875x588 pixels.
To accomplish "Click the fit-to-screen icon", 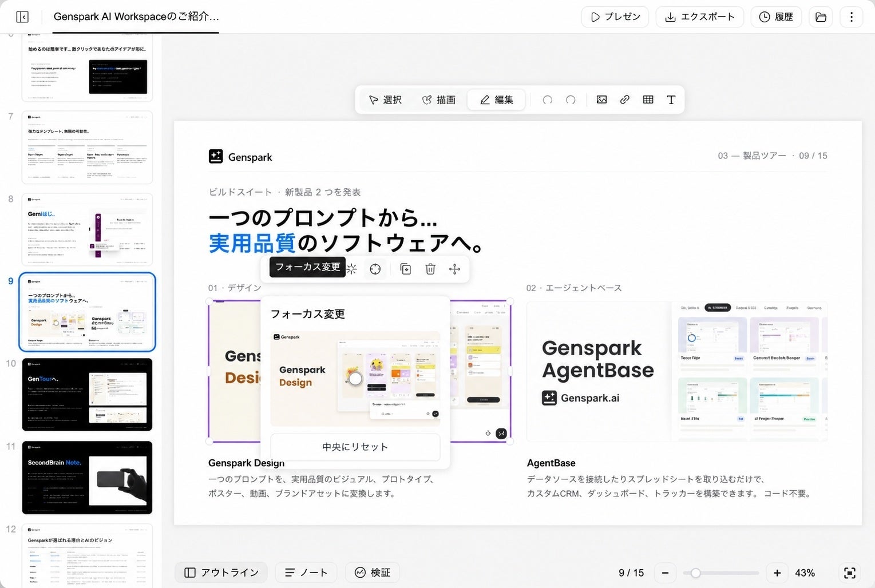I will tap(850, 573).
